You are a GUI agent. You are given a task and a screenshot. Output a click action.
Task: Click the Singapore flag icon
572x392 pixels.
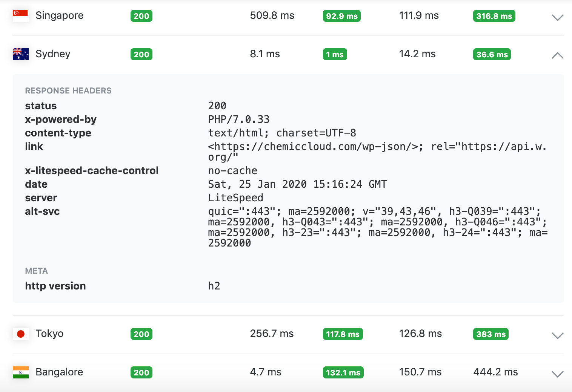pyautogui.click(x=20, y=15)
